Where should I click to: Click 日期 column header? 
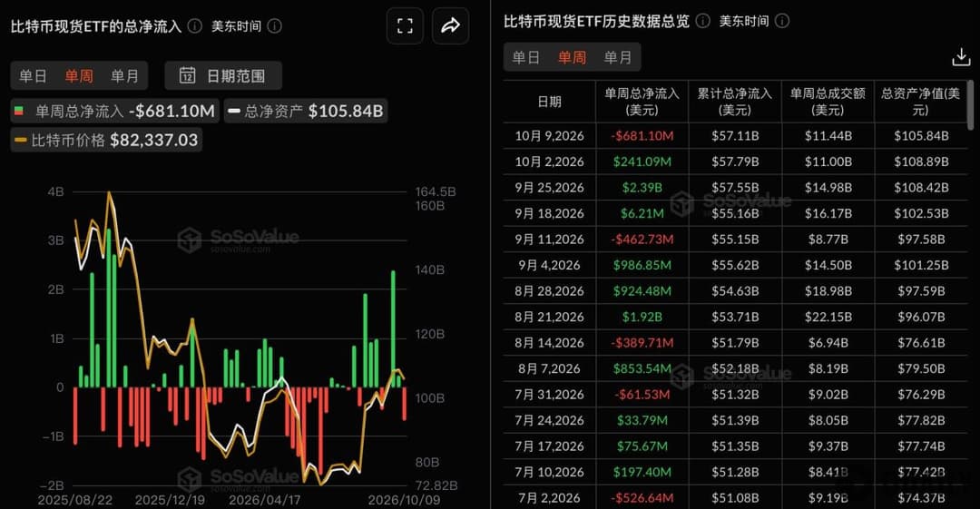tap(549, 102)
